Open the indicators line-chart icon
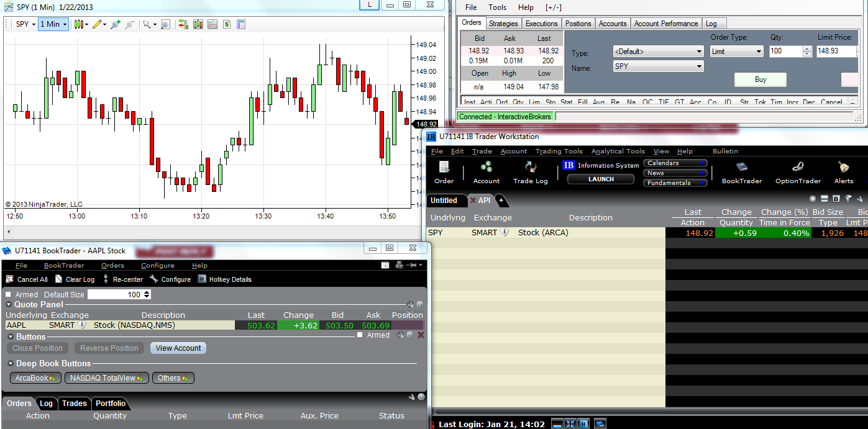Viewport: 868px width, 429px height. coord(212,24)
